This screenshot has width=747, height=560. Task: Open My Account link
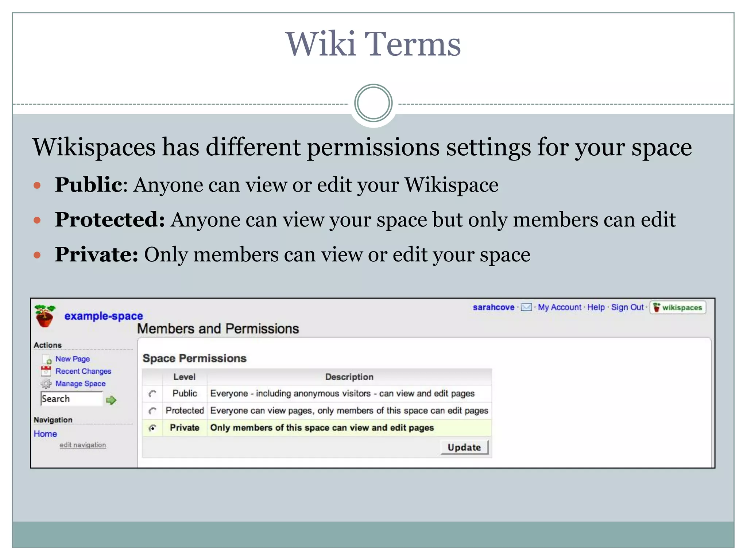[560, 307]
